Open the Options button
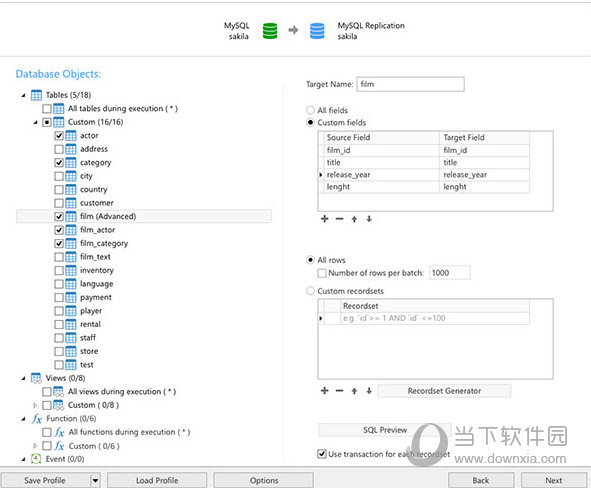 (264, 480)
